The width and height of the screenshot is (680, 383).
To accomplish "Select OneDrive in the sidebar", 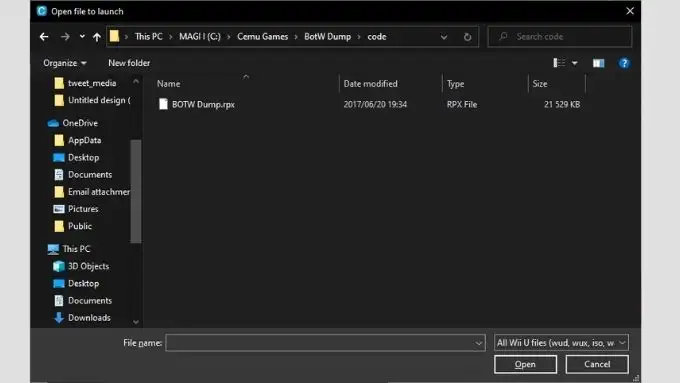I will tap(80, 123).
